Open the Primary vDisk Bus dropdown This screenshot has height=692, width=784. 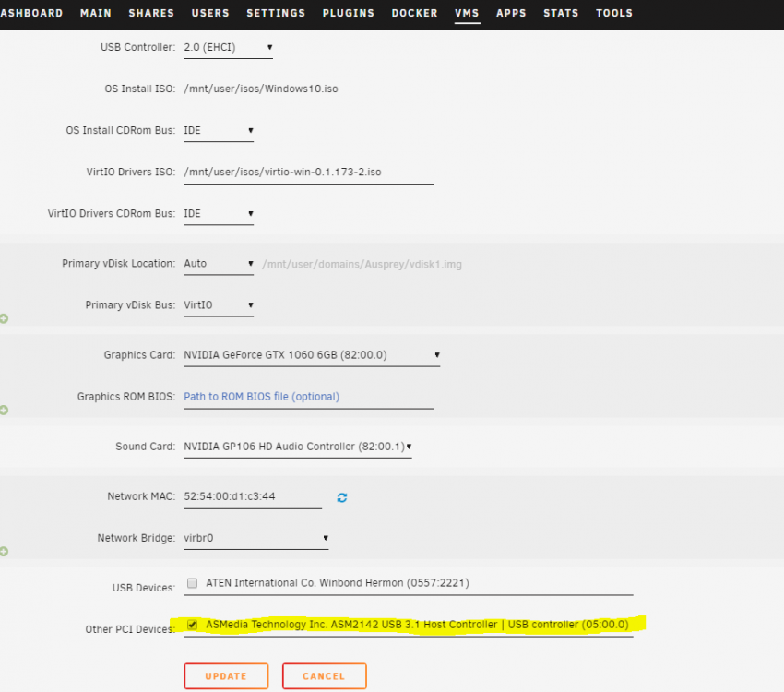[219, 305]
